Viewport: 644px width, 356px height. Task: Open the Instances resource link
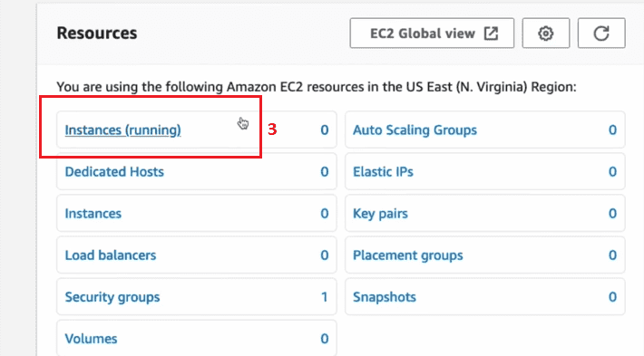[x=93, y=214]
